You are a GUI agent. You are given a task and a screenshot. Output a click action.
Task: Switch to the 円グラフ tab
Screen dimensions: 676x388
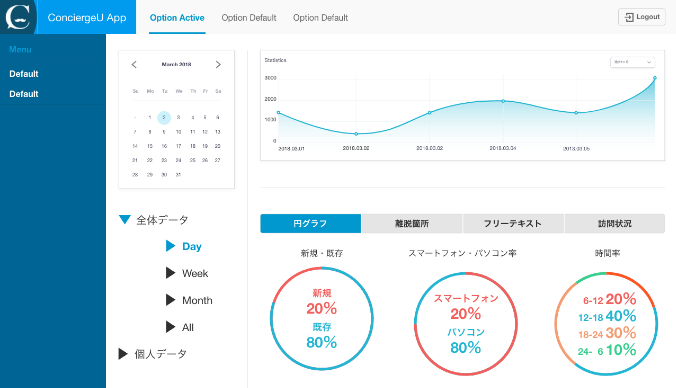pos(310,223)
